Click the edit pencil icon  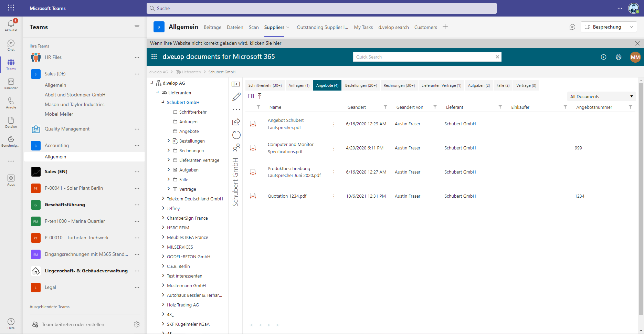236,97
